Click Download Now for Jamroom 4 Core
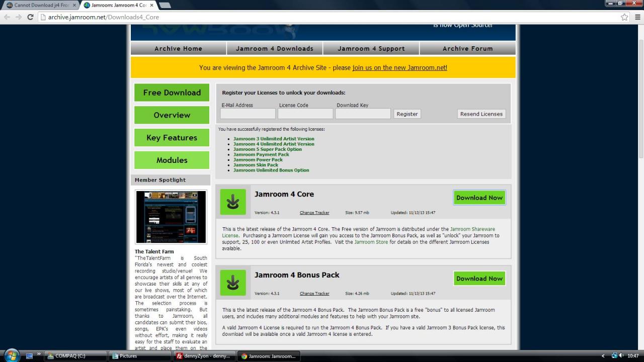The width and height of the screenshot is (644, 362). tap(479, 198)
